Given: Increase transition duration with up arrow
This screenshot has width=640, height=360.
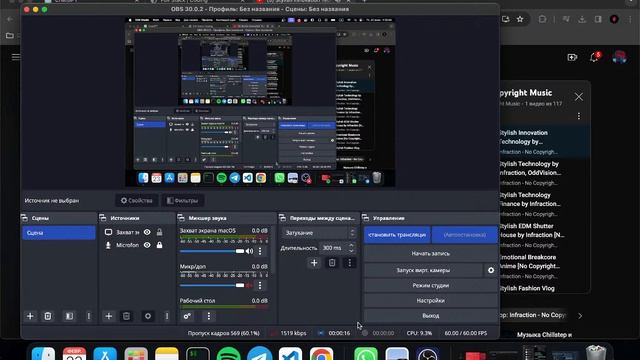Looking at the screenshot, I should coord(351,245).
